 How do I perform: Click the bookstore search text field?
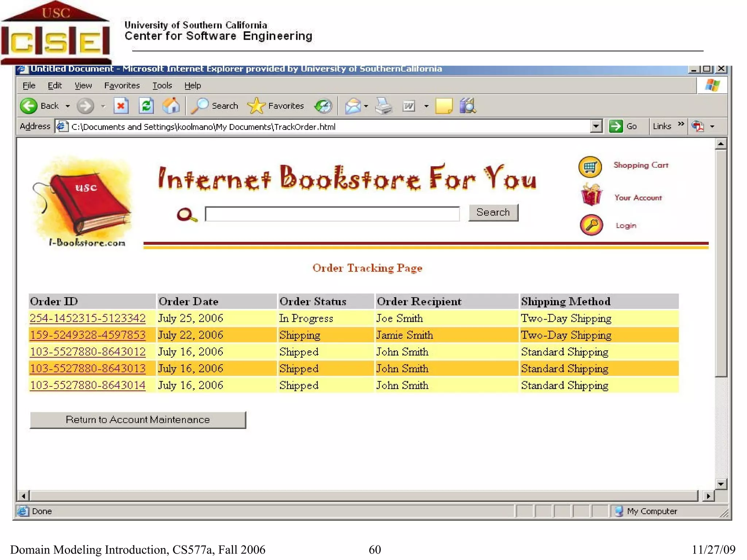click(332, 214)
